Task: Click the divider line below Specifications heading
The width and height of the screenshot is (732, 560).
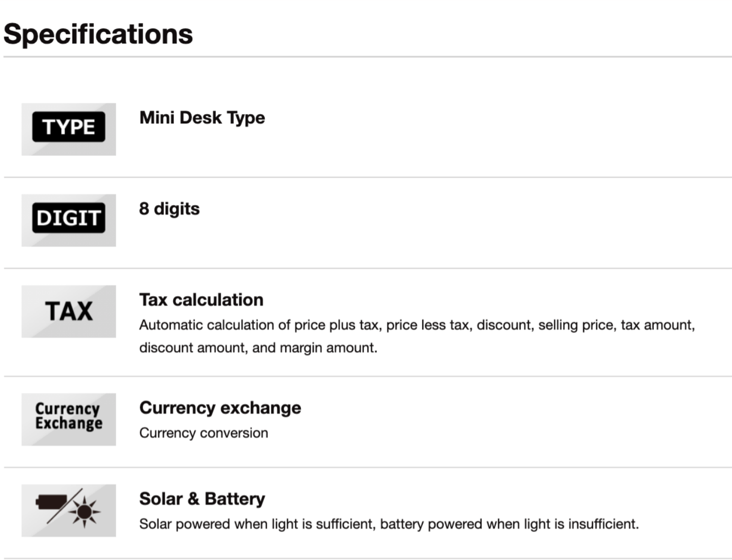Action: pyautogui.click(x=367, y=57)
